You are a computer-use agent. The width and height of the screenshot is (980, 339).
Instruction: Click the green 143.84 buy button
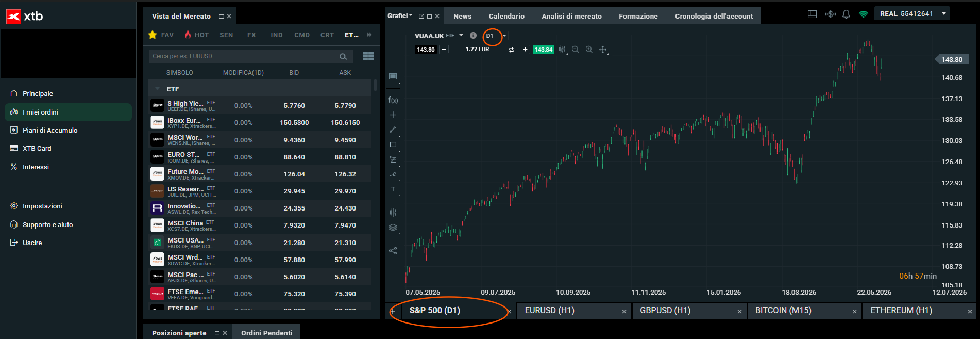point(543,50)
